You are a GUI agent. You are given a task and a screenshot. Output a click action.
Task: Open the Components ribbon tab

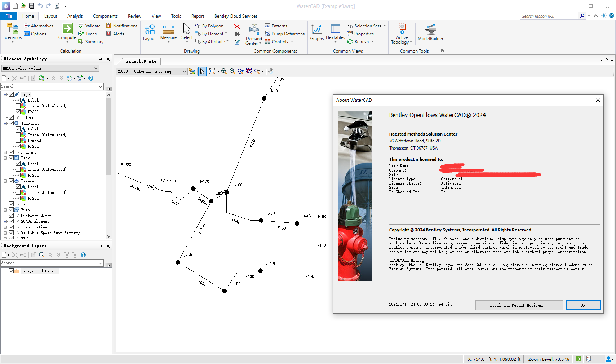coord(105,16)
